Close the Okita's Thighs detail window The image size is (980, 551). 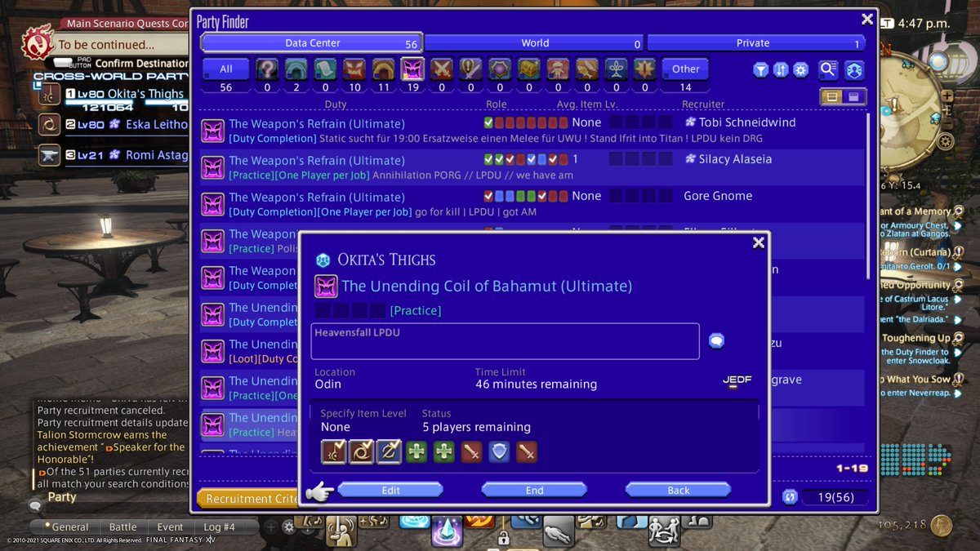coord(759,242)
